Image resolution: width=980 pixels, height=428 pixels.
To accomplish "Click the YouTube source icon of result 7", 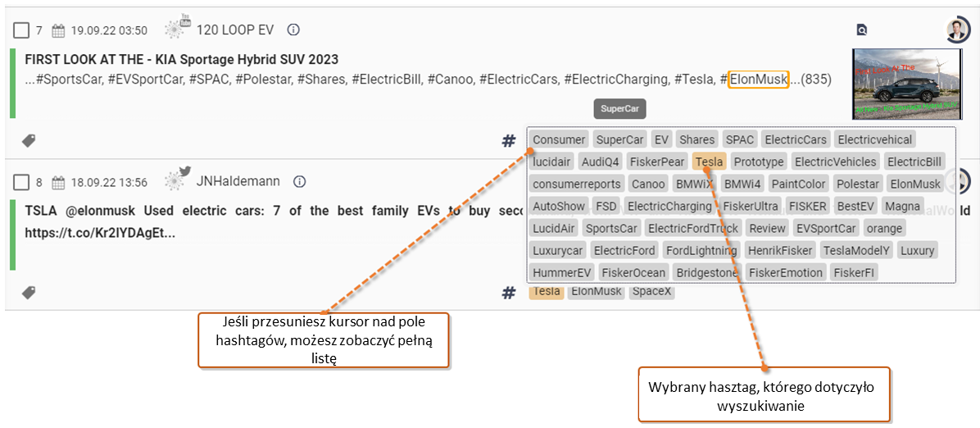I will tap(178, 28).
